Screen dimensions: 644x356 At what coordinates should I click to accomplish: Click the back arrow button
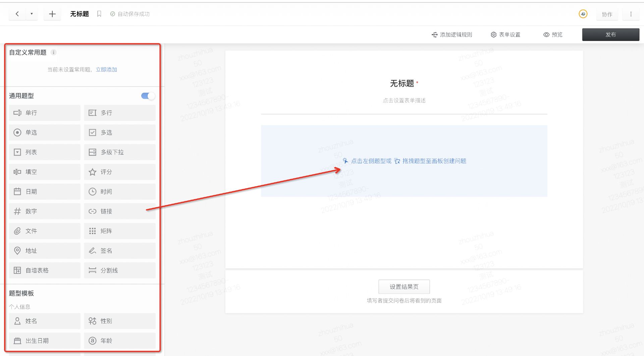(x=17, y=14)
